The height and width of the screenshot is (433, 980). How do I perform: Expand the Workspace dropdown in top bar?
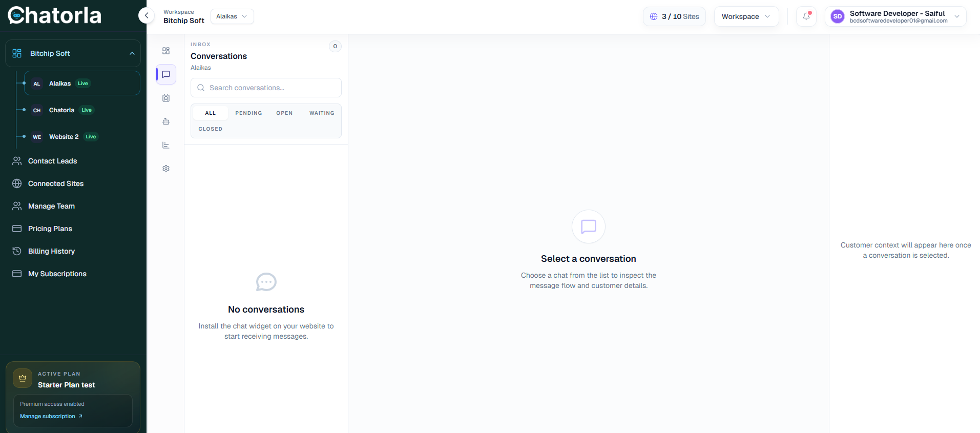tap(746, 16)
